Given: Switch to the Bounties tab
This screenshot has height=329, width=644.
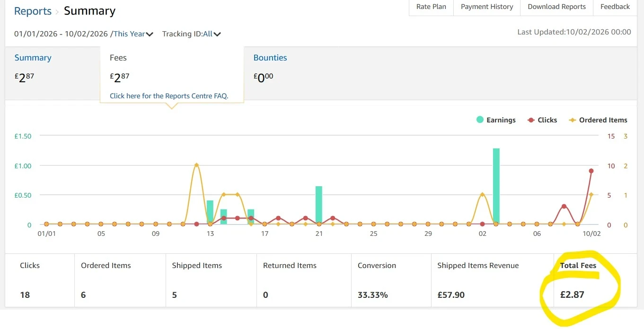Looking at the screenshot, I should point(270,58).
